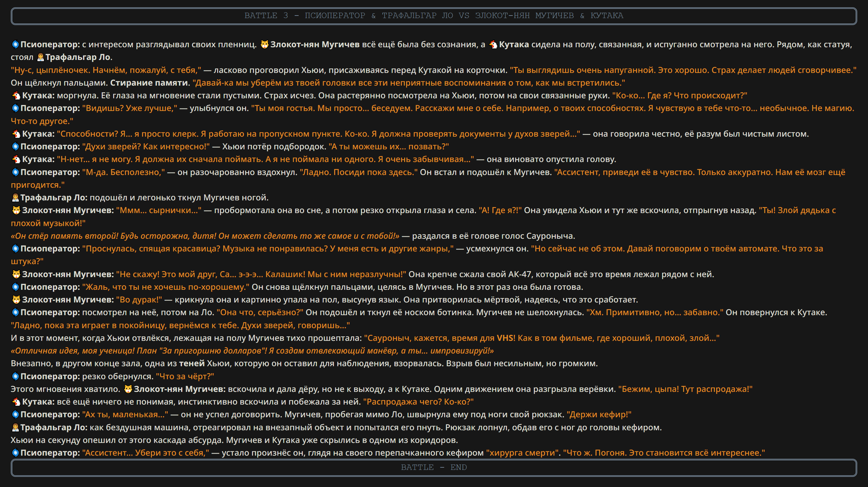Click the quote 'Бежим, цыпа! Тут распродажа!'
Screen dimensions: 868x487
(x=685, y=389)
